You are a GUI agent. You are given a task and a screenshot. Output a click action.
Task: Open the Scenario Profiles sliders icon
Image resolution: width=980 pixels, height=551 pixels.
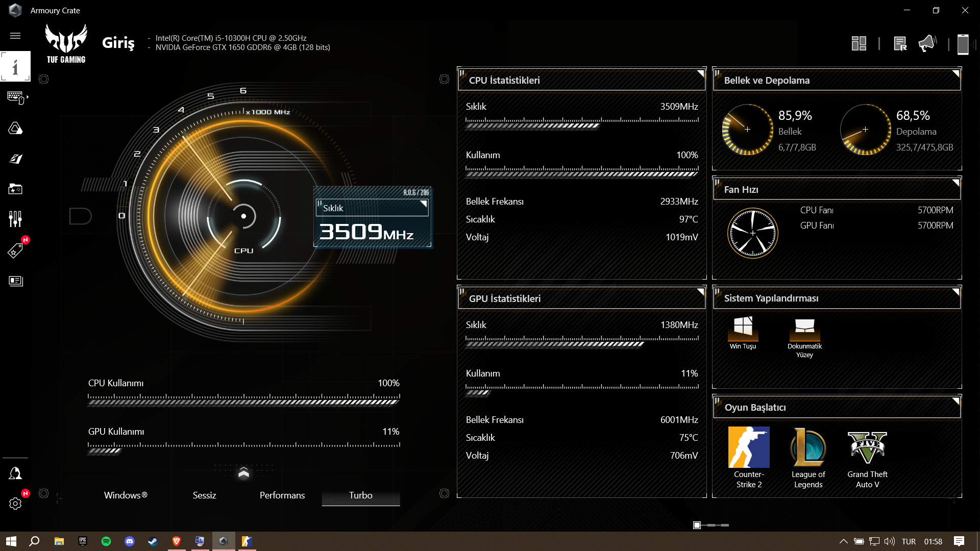[x=15, y=219]
